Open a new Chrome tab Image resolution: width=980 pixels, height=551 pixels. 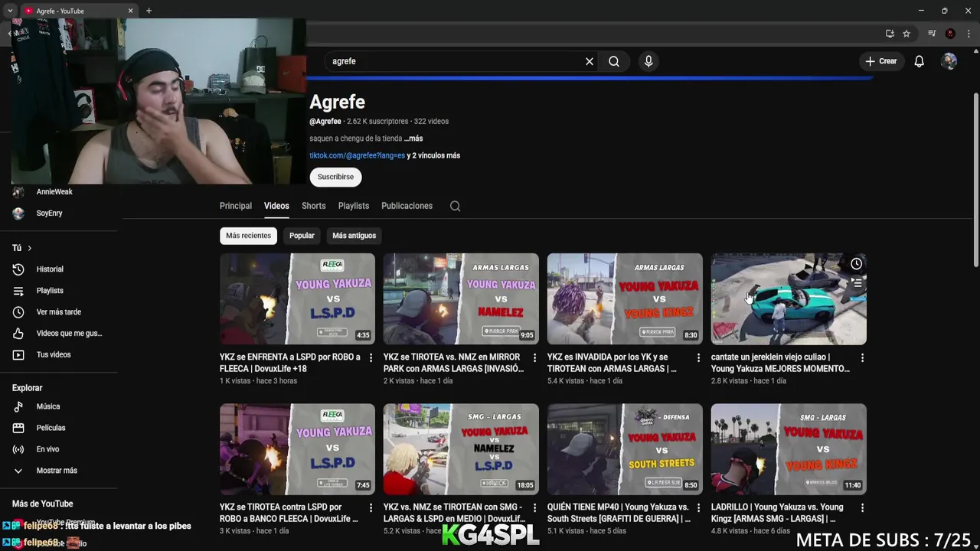click(x=149, y=11)
